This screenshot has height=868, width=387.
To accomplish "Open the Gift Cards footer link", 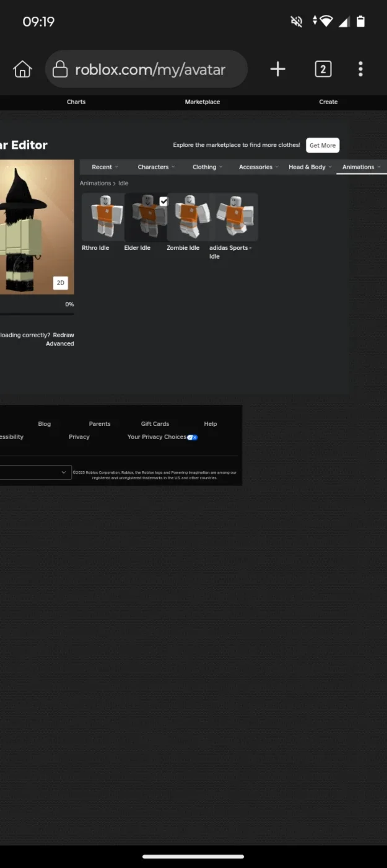I will [155, 424].
